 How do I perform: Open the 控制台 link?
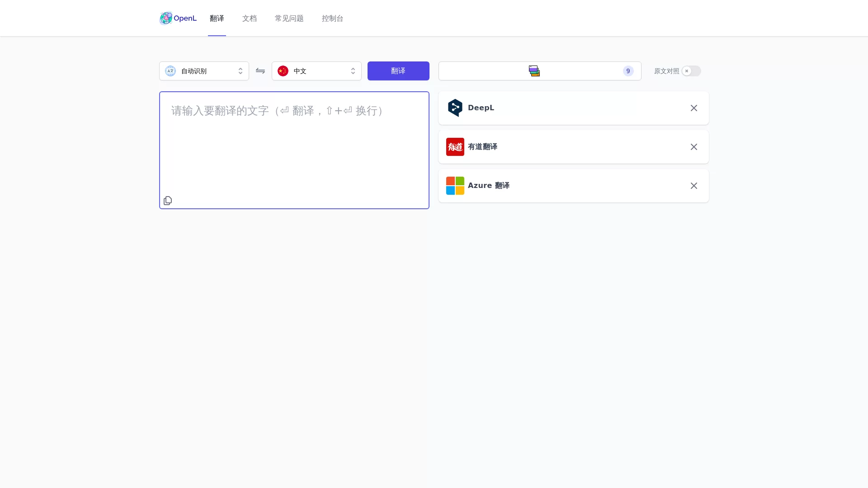[332, 19]
